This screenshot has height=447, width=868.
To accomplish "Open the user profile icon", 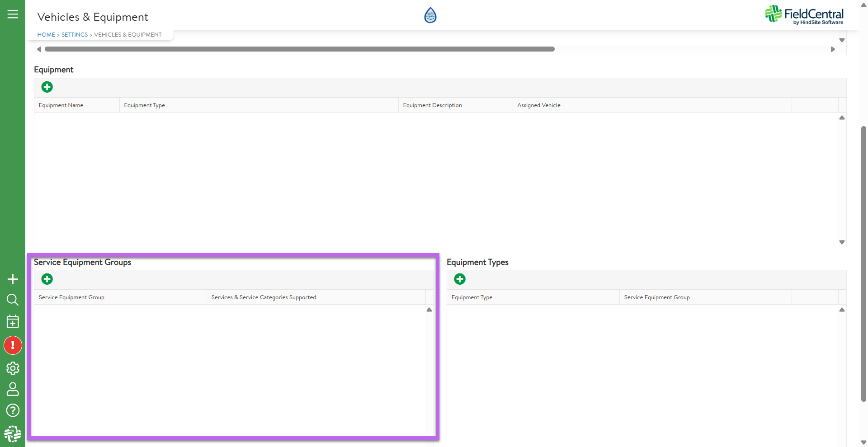I will click(x=13, y=389).
